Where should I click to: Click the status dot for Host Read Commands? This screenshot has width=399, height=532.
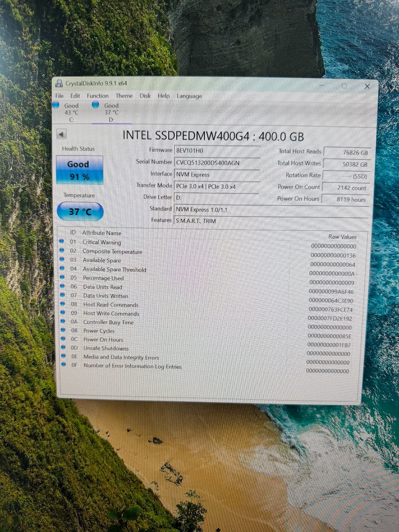pos(63,304)
